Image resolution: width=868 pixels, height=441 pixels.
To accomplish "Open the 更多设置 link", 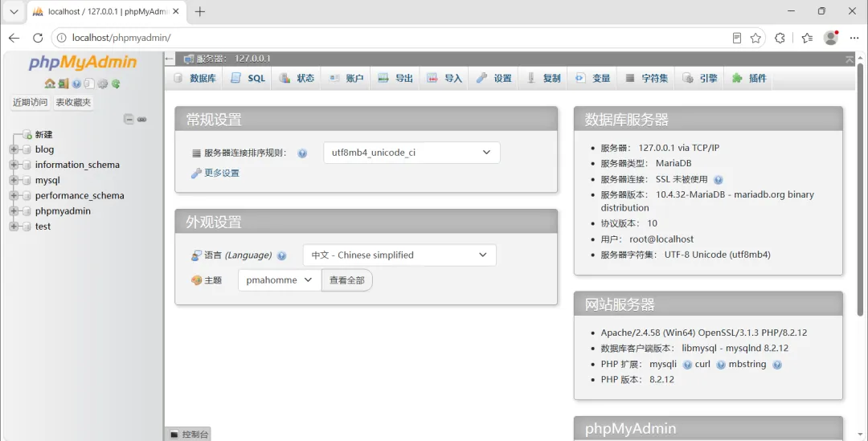I will pyautogui.click(x=222, y=174).
